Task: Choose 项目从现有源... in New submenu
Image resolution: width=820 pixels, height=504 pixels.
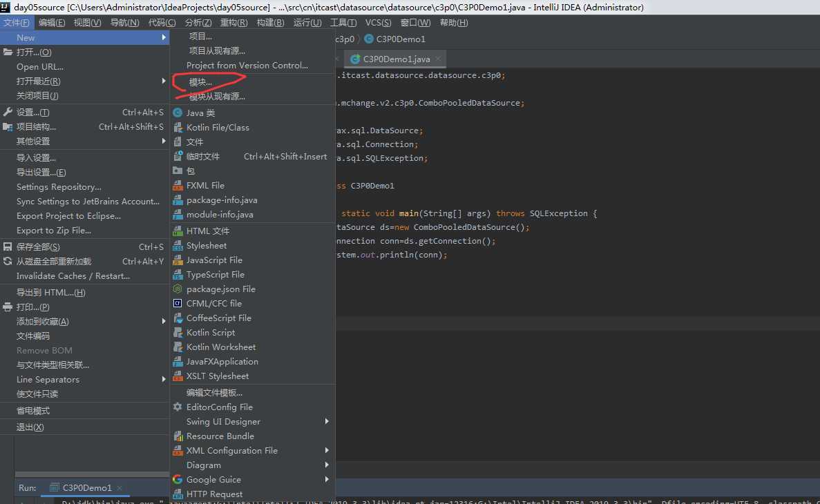Action: [x=217, y=50]
